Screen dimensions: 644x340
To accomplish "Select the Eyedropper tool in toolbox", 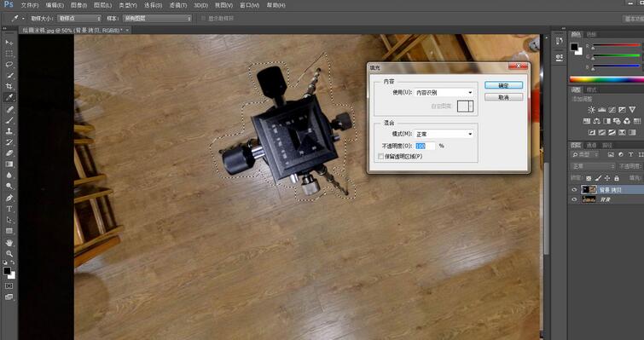I will tap(9, 98).
